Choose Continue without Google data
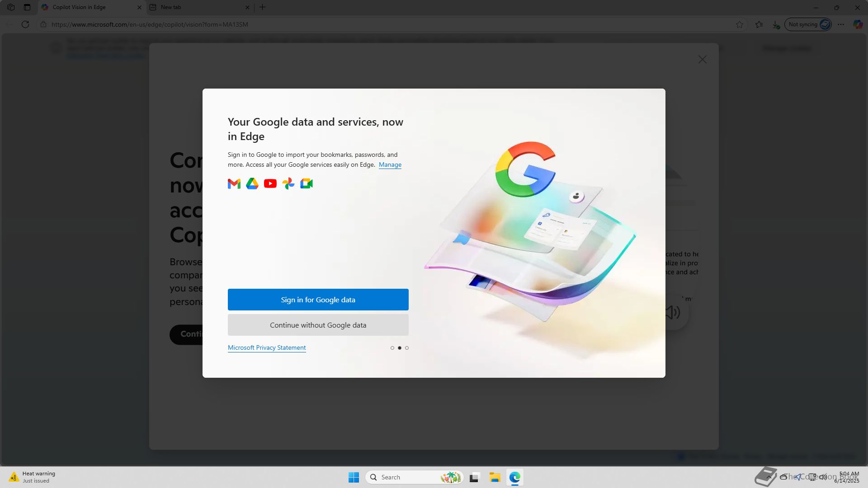Screen dimensions: 868x488 [x=318, y=325]
